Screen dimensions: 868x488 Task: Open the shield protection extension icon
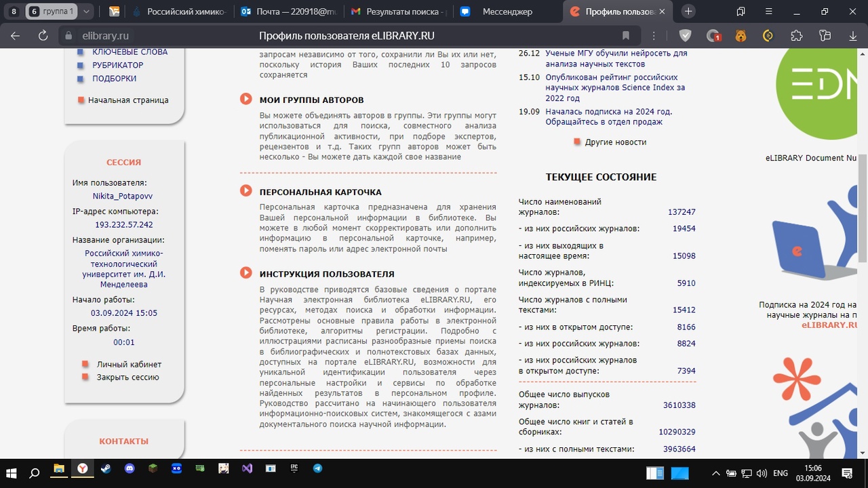686,36
